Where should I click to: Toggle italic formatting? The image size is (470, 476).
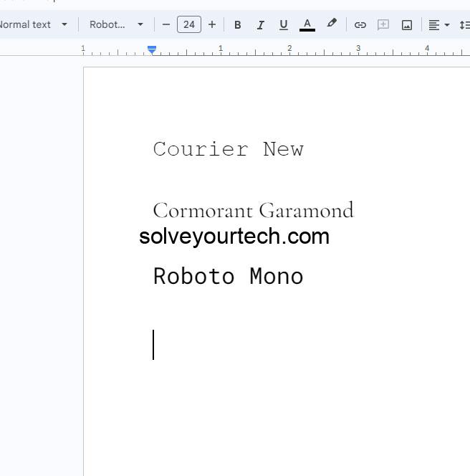261,24
